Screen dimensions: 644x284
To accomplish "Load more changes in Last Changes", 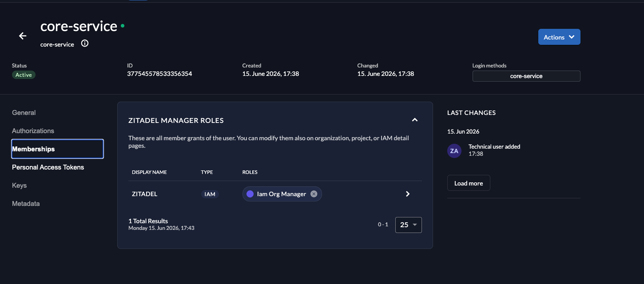I will pyautogui.click(x=469, y=183).
